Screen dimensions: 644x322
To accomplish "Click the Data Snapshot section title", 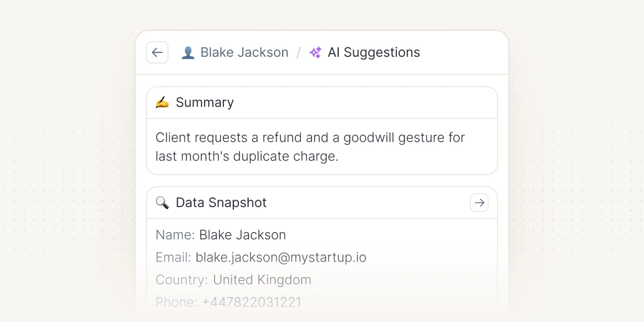I will (x=222, y=202).
